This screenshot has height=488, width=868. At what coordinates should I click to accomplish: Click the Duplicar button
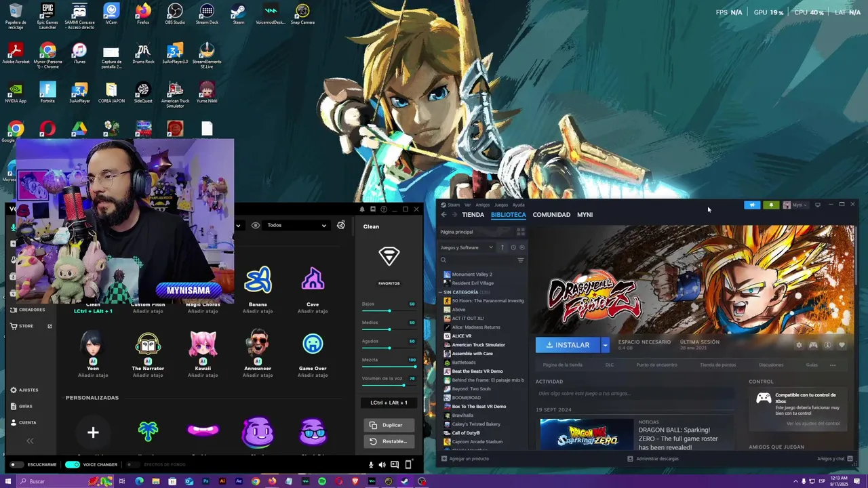[389, 425]
